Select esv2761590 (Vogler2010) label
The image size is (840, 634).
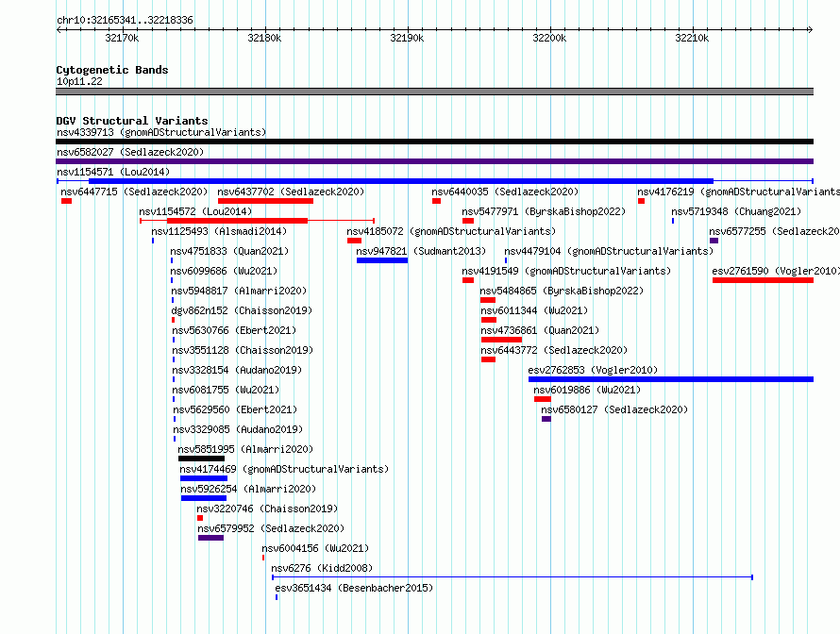point(776,271)
